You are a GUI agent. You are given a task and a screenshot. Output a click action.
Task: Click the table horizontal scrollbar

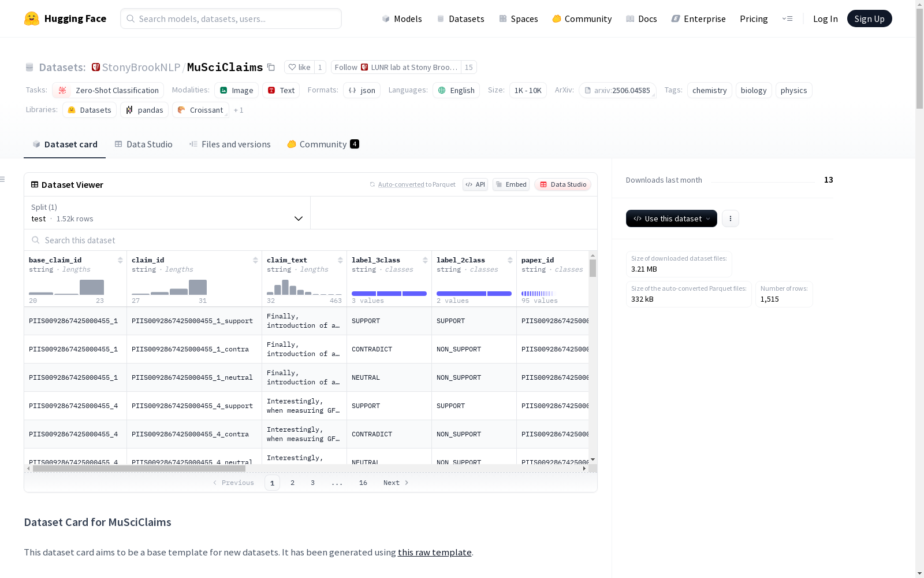click(139, 469)
